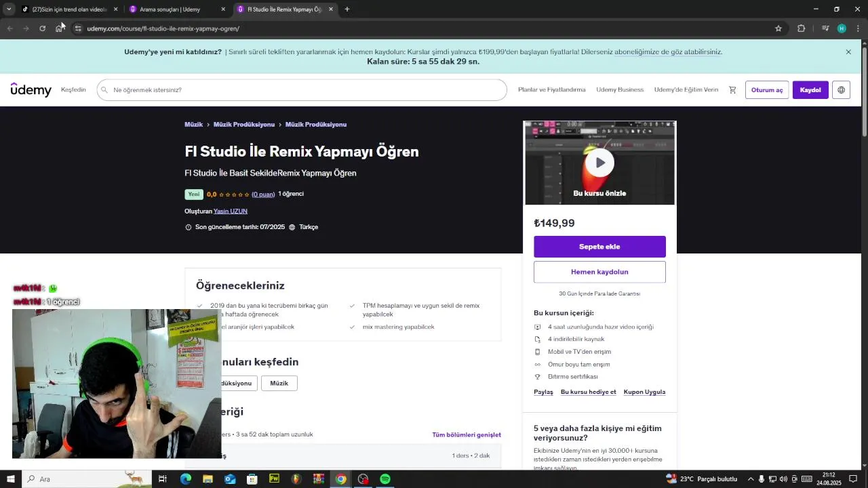Reload the page with the refresh icon
Viewport: 868px width, 488px height.
(42, 28)
